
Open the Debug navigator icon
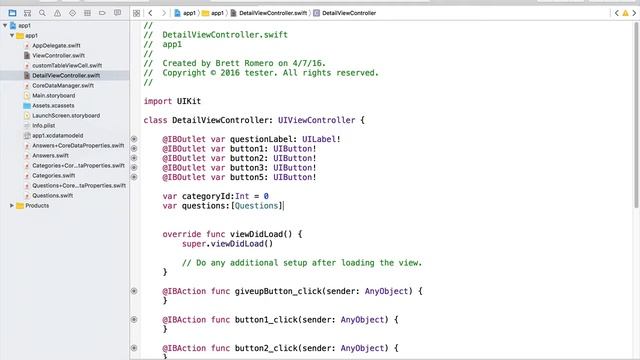87,13
